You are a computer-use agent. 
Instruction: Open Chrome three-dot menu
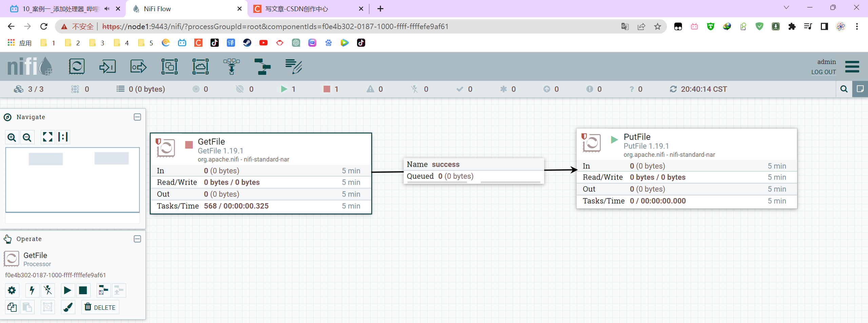[857, 26]
